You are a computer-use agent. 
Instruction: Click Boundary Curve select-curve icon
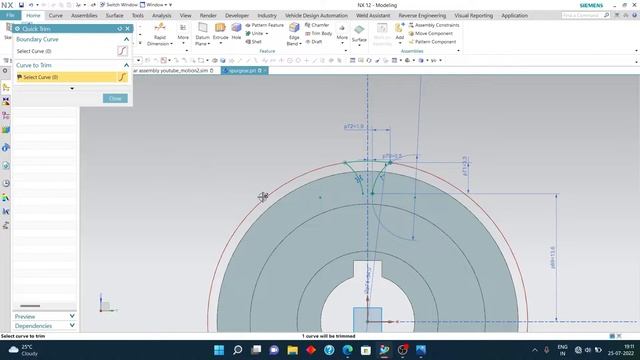pyautogui.click(x=122, y=51)
